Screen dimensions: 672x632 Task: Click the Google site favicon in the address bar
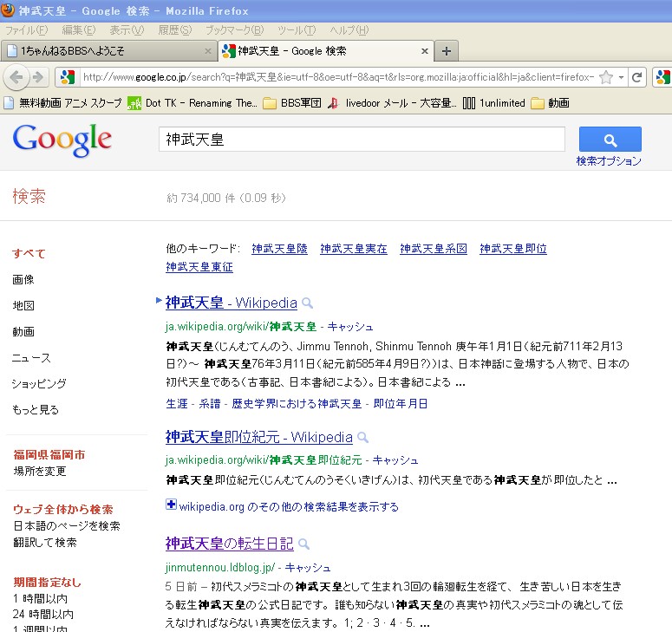point(68,77)
